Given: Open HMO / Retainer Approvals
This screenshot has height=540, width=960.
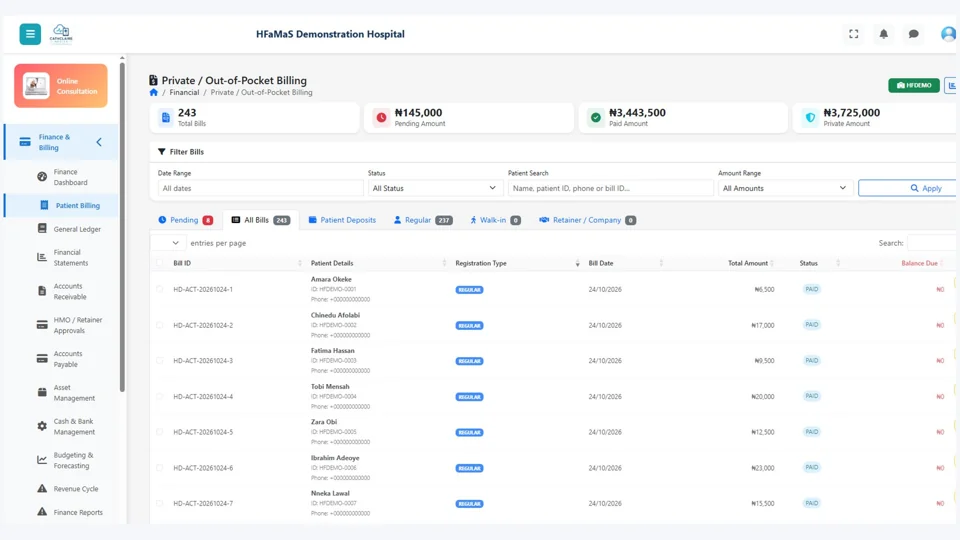Looking at the screenshot, I should (x=70, y=325).
